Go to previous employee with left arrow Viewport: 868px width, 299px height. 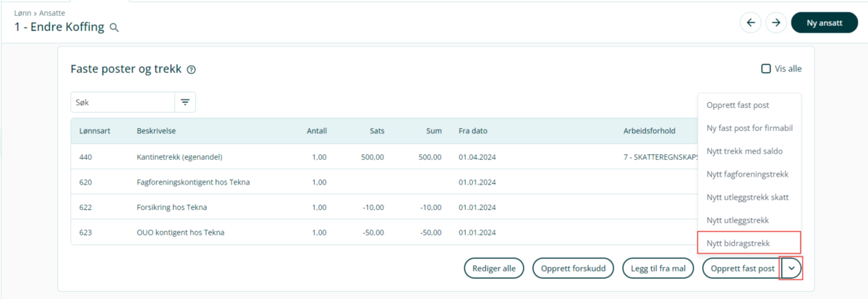pyautogui.click(x=750, y=22)
